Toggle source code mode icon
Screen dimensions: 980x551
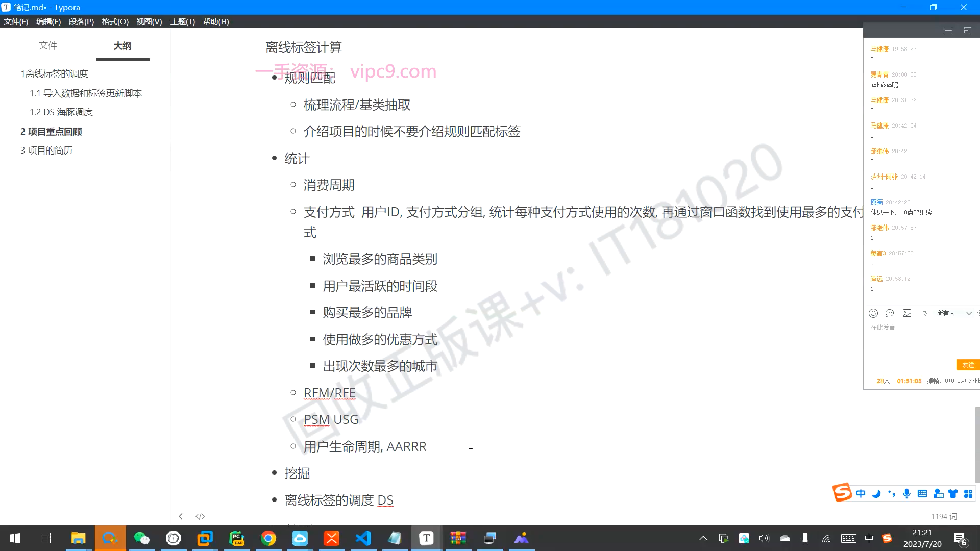(x=200, y=516)
